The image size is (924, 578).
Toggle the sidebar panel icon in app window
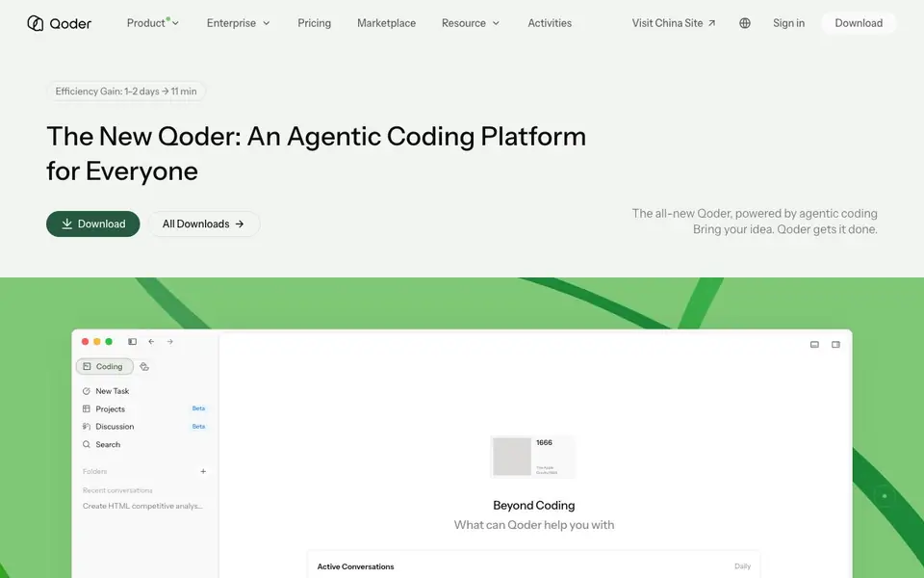[132, 341]
